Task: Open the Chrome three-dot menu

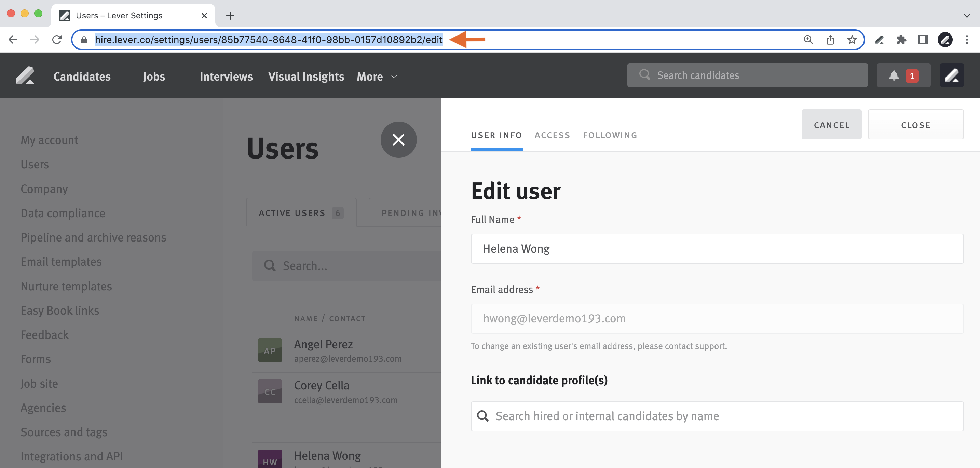Action: pos(967,40)
